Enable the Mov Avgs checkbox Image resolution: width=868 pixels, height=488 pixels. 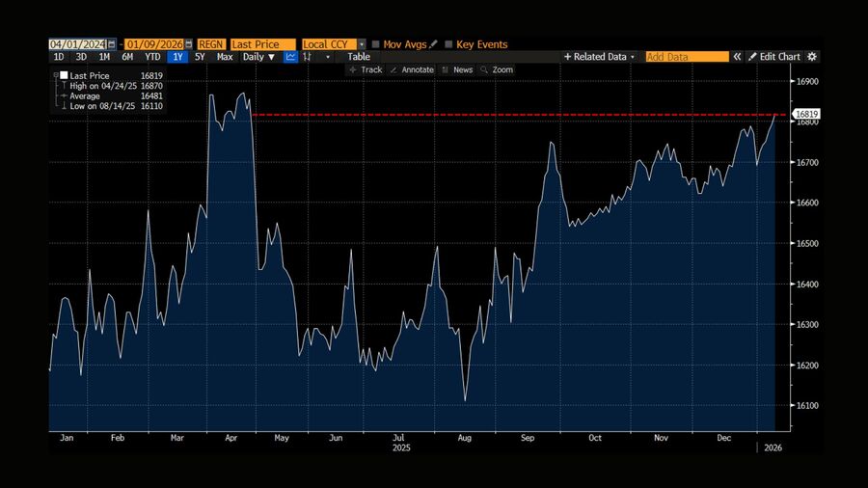375,44
